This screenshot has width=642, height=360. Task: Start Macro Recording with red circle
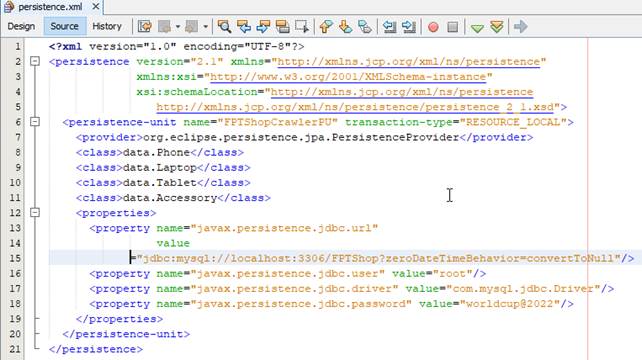[433, 27]
